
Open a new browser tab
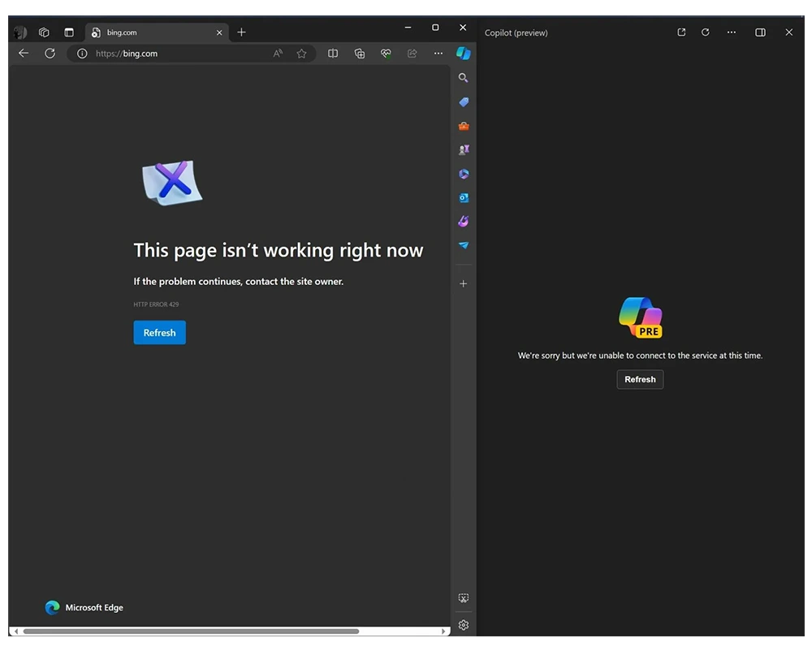[x=242, y=32]
